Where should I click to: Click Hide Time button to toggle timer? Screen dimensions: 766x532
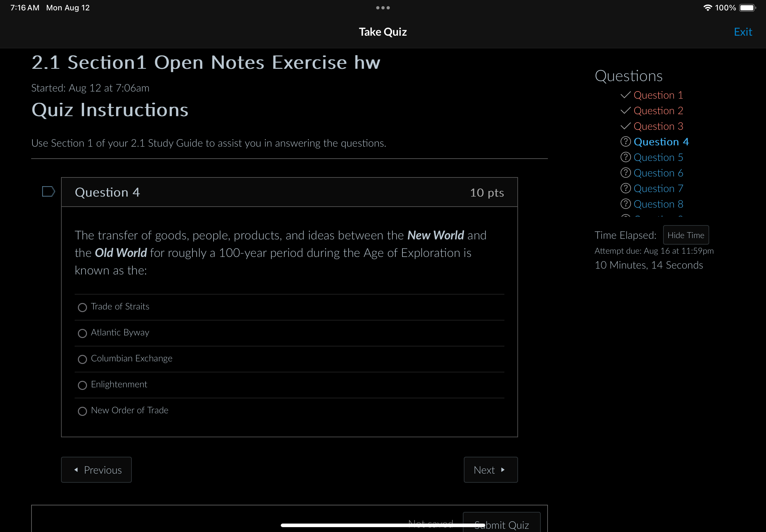pyautogui.click(x=685, y=235)
